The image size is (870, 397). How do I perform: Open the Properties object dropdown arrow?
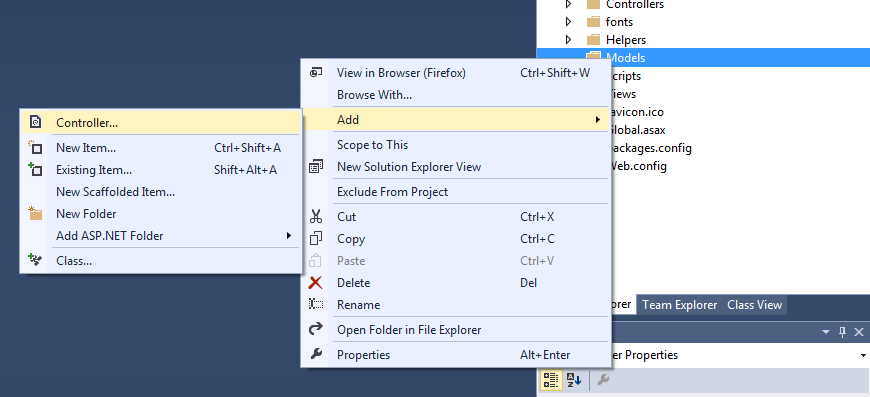pos(863,355)
